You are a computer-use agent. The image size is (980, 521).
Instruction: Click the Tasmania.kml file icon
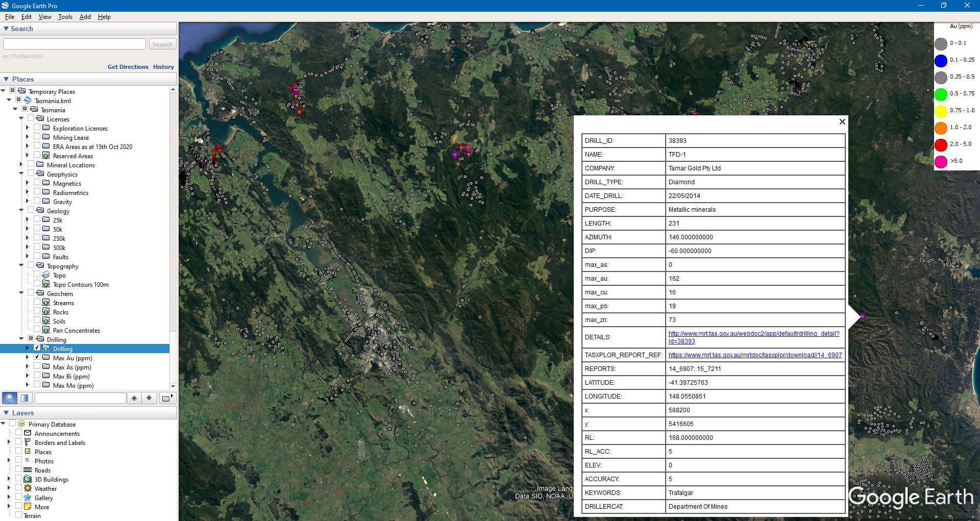pyautogui.click(x=28, y=101)
